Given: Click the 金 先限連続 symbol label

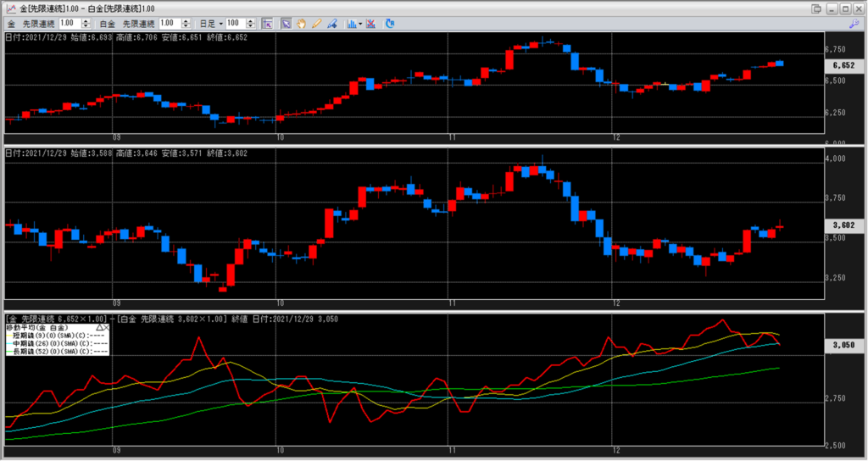Looking at the screenshot, I should [x=32, y=24].
